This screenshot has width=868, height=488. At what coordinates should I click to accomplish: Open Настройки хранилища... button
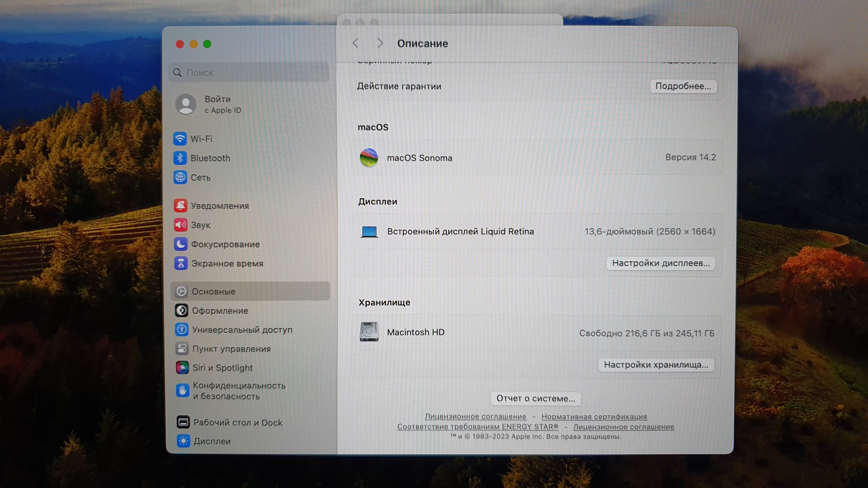pos(656,365)
